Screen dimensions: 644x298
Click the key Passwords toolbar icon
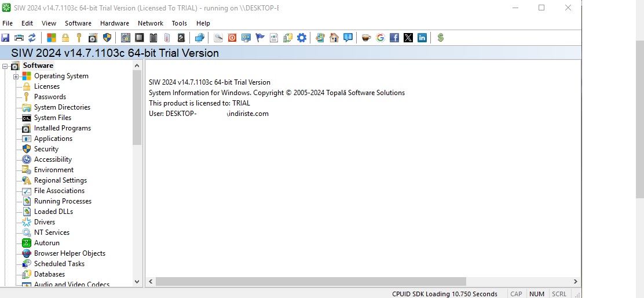[79, 38]
